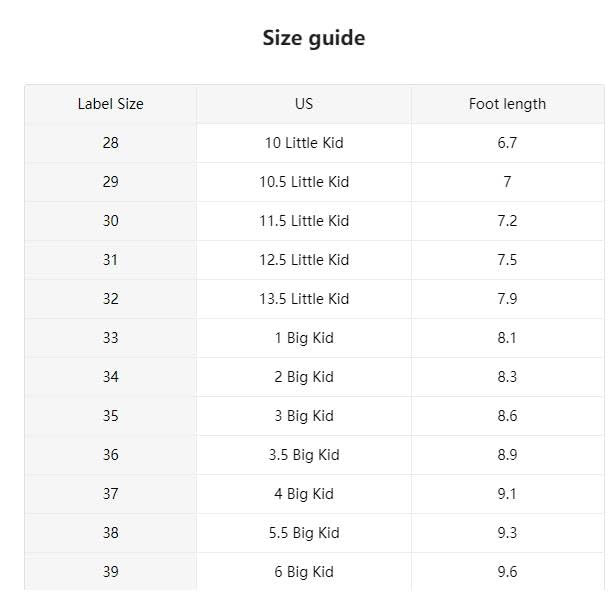The image size is (610, 603).
Task: Select label size 30 cell
Action: coord(110,221)
